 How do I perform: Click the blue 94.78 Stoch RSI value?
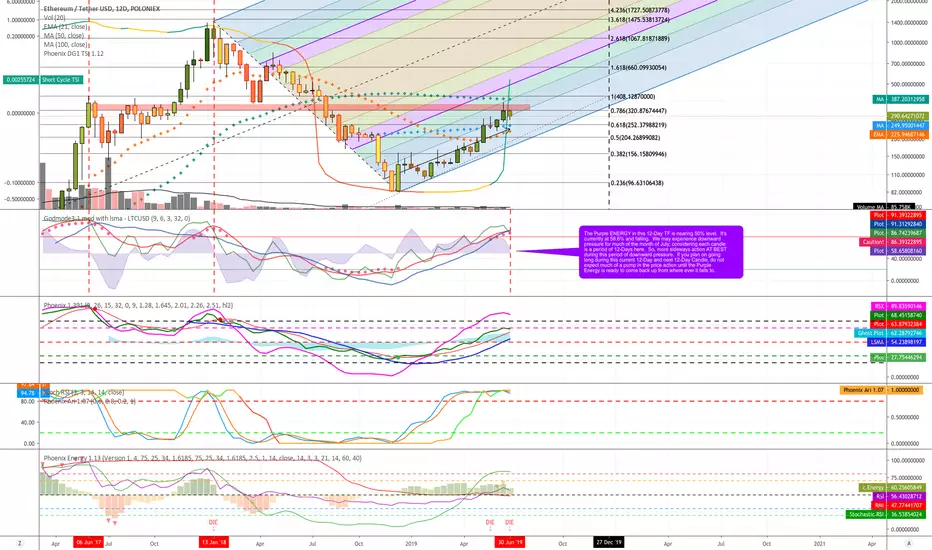coord(27,393)
